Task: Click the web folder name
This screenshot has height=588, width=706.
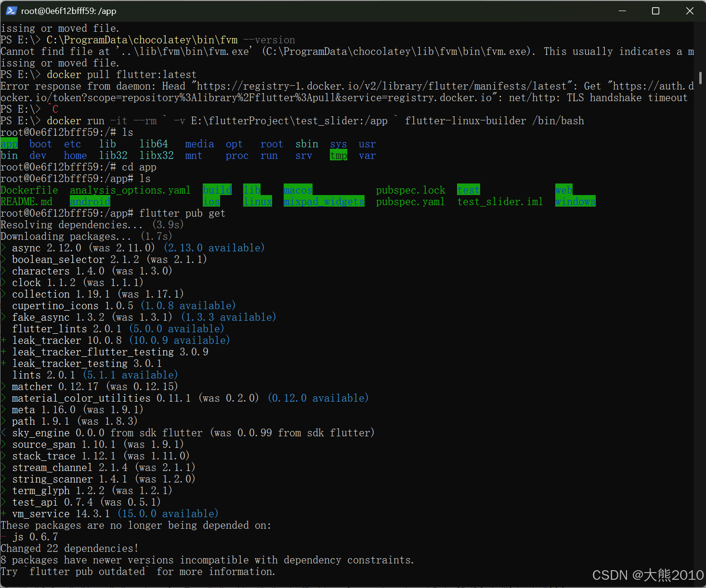Action: (563, 190)
